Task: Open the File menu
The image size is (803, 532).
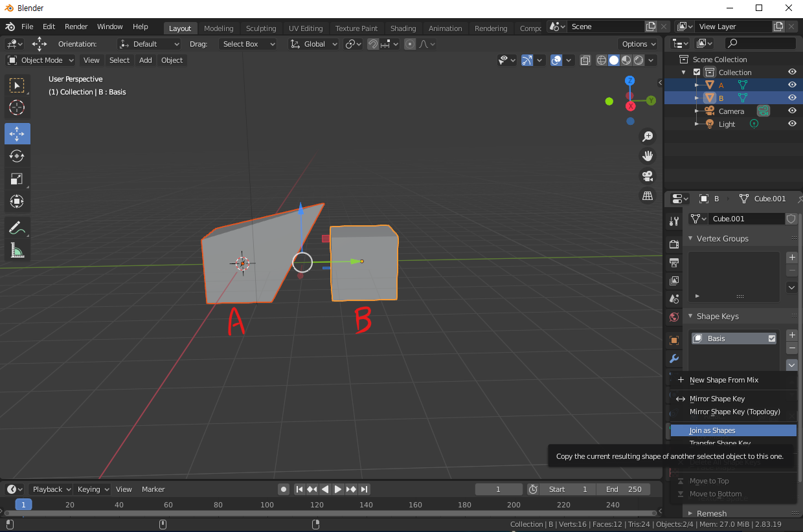Action: [x=27, y=27]
